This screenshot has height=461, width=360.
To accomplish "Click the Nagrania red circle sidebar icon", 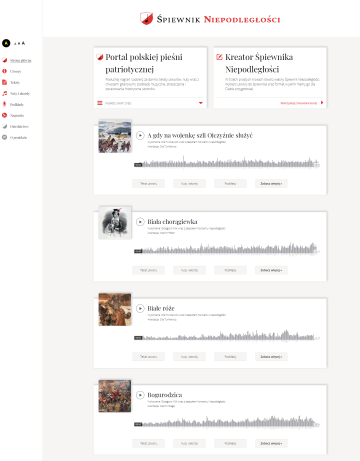I will [5, 115].
